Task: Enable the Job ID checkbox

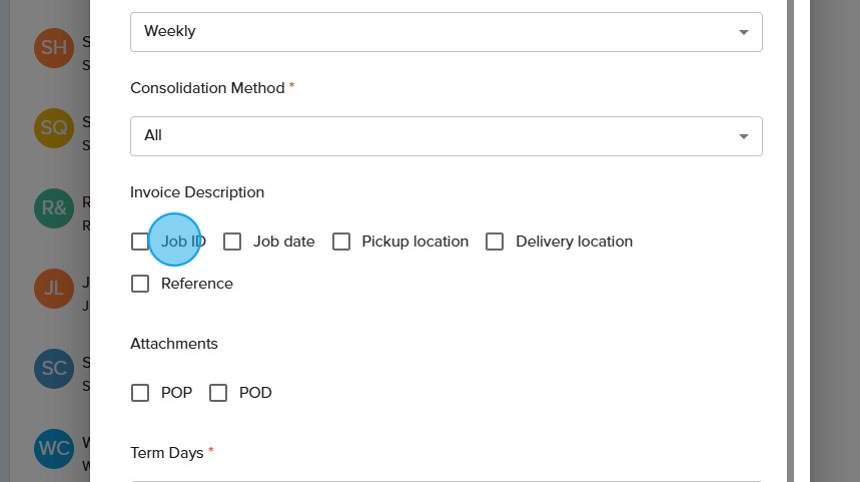Action: [140, 241]
